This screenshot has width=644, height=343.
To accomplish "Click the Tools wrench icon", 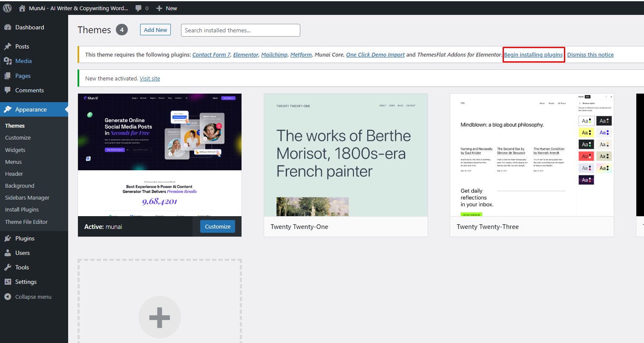I will click(8, 267).
